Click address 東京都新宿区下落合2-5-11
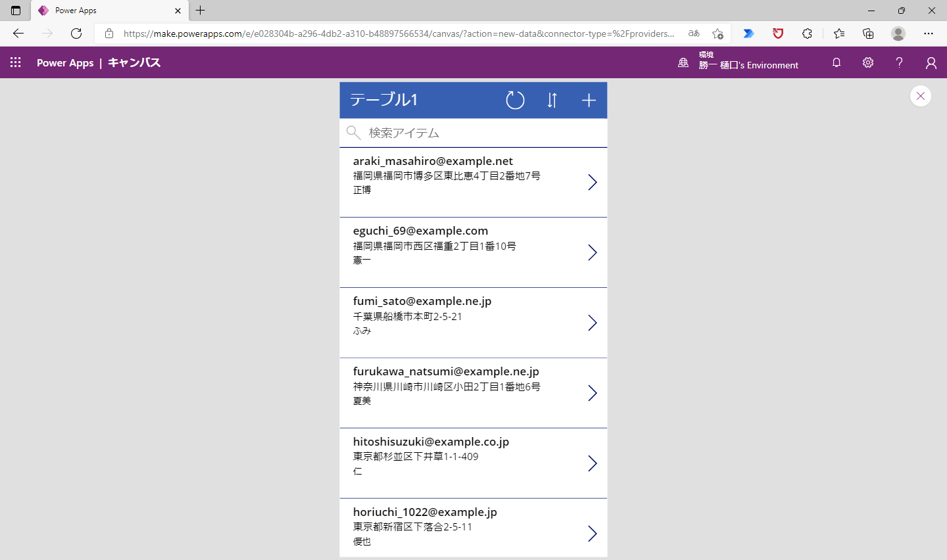 pyautogui.click(x=412, y=526)
